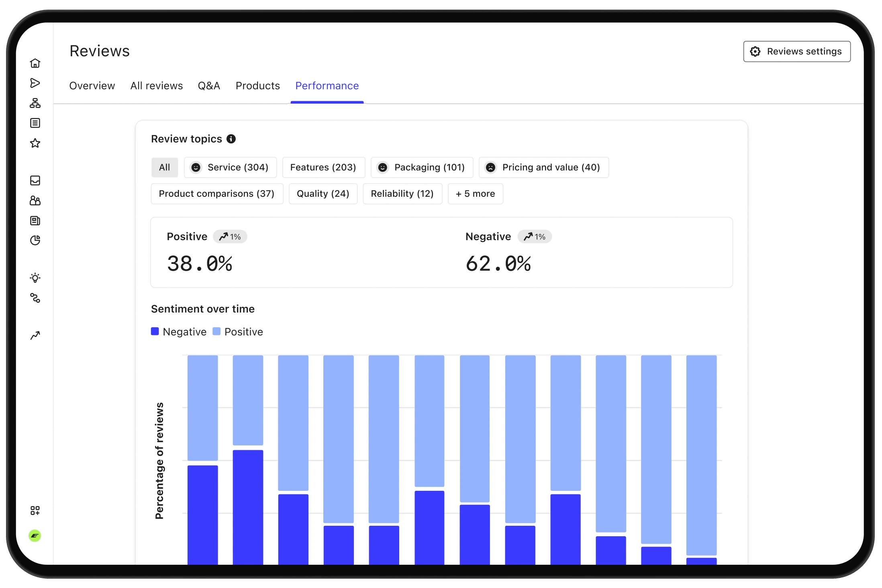Select the All topic filter

(x=165, y=167)
